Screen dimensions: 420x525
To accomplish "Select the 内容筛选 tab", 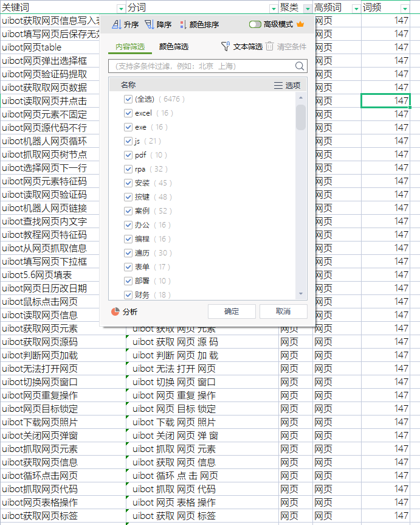I will [x=130, y=47].
